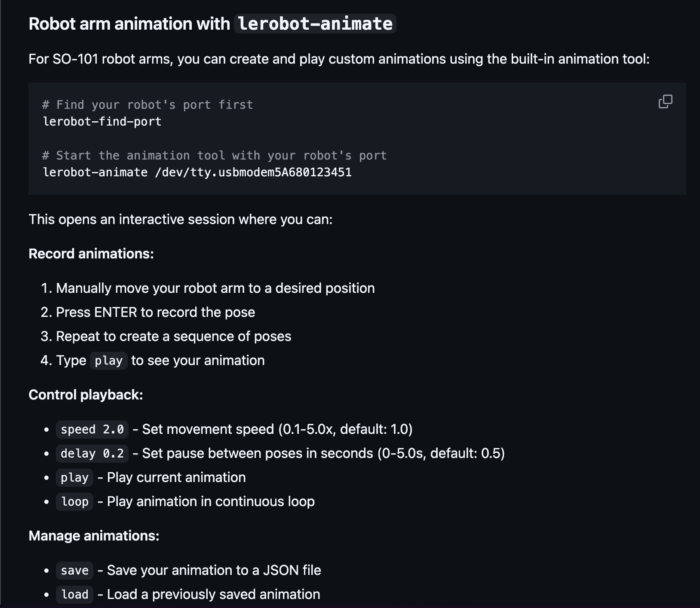The height and width of the screenshot is (608, 700).
Task: Select the lerobot-find-port command line
Action: (102, 121)
